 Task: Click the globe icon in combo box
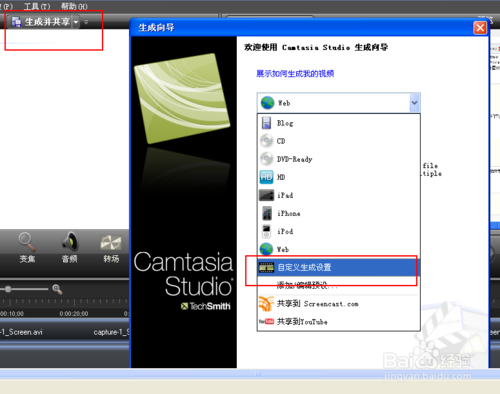[x=267, y=103]
